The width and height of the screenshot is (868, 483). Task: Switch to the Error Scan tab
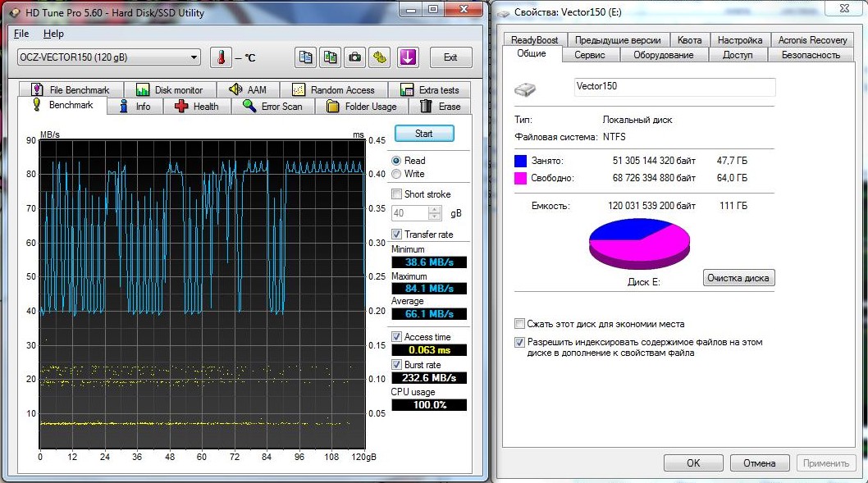(273, 107)
